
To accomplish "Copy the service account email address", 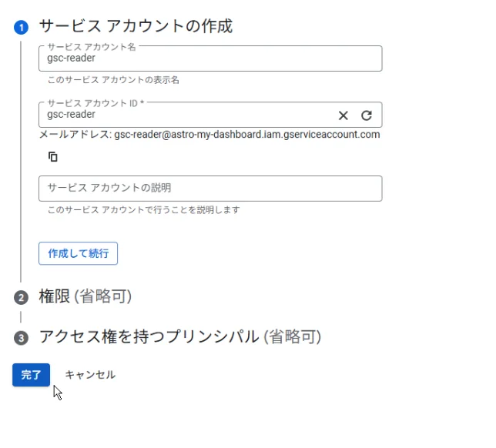I will 53,157.
